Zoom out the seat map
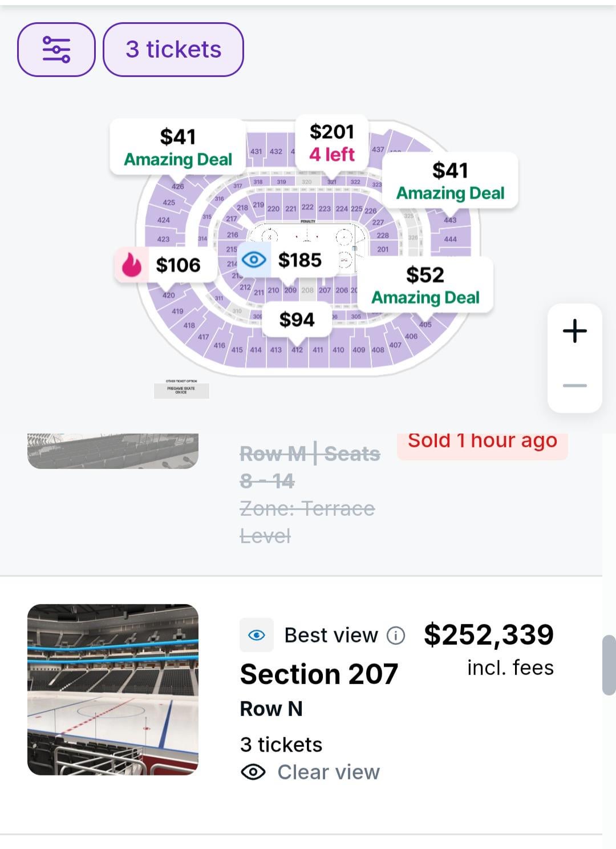 coord(574,386)
